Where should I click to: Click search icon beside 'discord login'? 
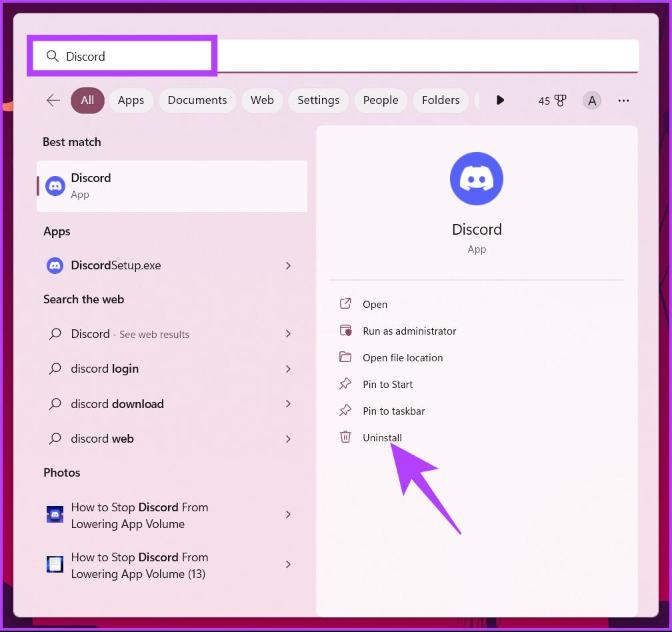point(55,369)
